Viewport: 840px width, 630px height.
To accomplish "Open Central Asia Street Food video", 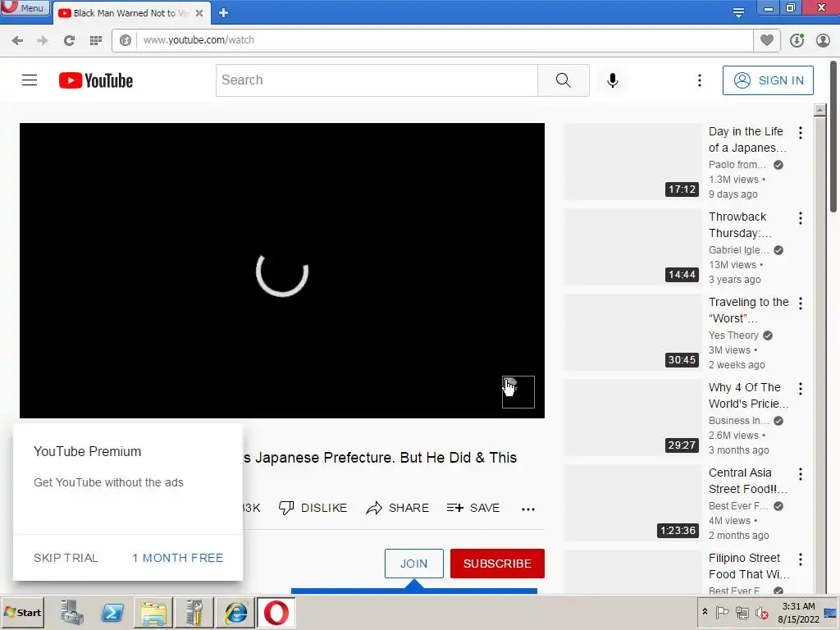I will click(748, 481).
